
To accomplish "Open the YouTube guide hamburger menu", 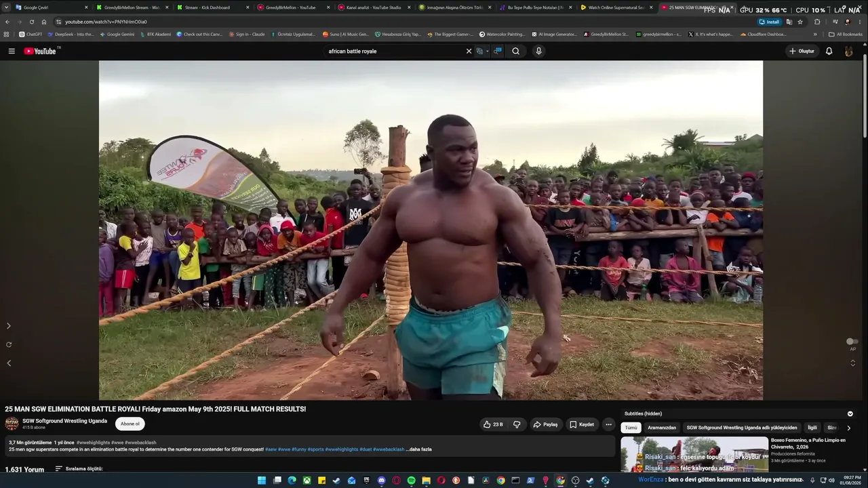I will (12, 51).
